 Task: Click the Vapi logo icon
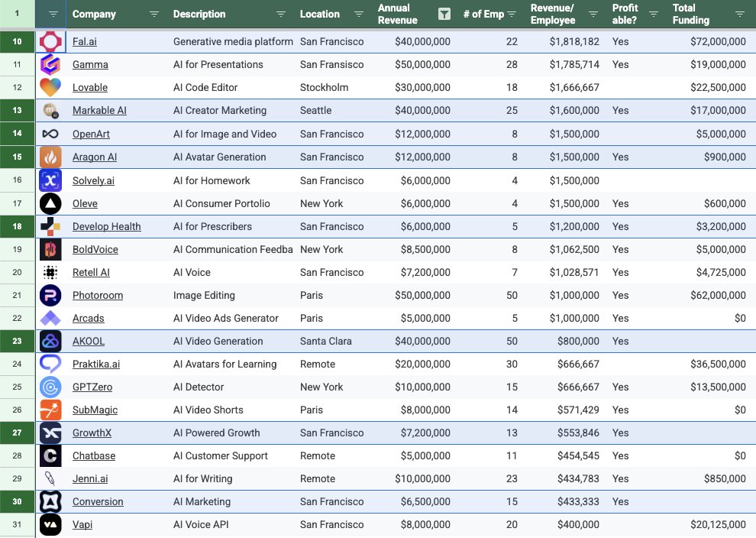[x=50, y=524]
